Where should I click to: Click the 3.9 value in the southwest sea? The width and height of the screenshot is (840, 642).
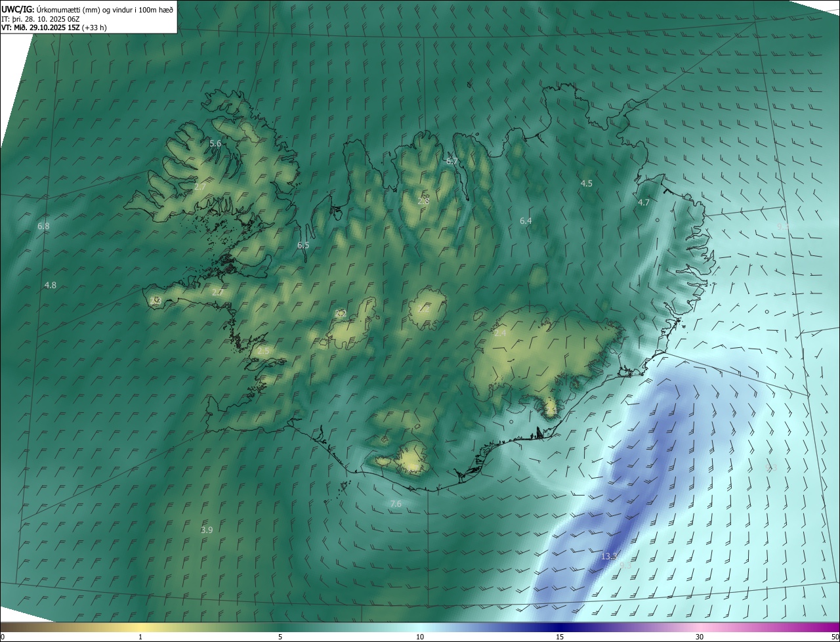(x=207, y=530)
